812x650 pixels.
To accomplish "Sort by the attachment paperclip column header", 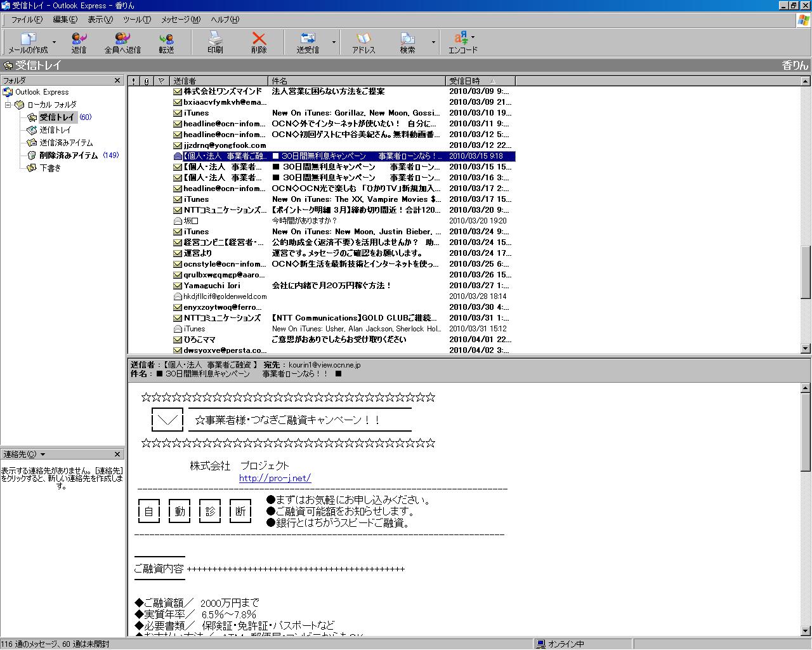I will tap(147, 81).
